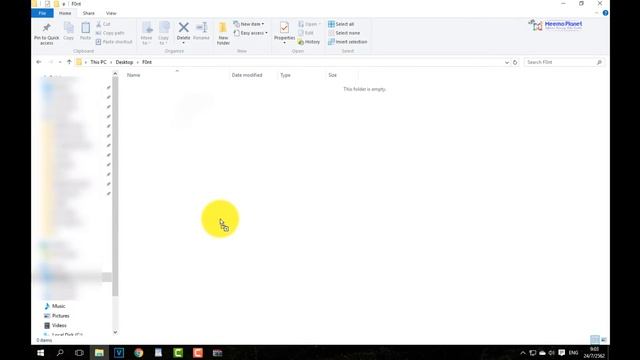Image resolution: width=640 pixels, height=360 pixels.
Task: Open Videos in navigation pane
Action: [55, 325]
